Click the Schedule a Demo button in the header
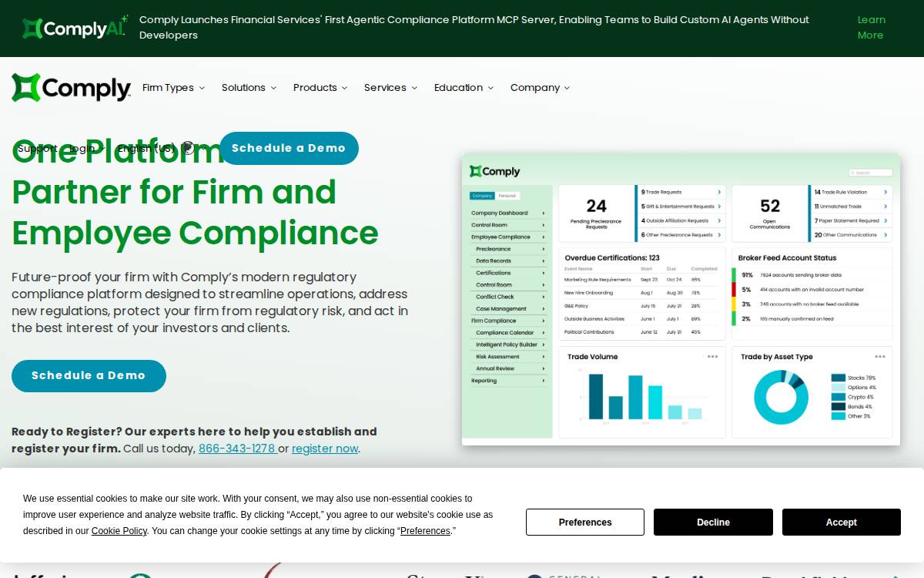This screenshot has height=578, width=924. pyautogui.click(x=289, y=148)
